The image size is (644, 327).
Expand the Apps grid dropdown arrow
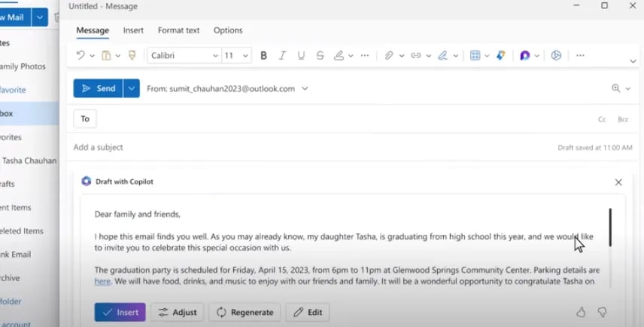coord(487,56)
